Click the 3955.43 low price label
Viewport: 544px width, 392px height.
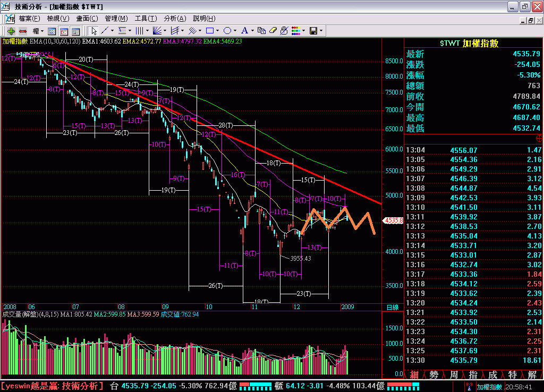coord(301,259)
